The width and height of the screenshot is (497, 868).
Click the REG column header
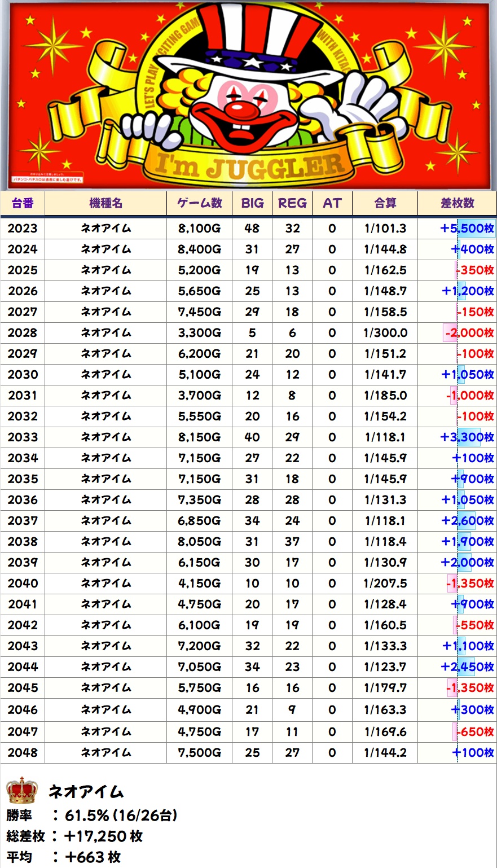292,203
